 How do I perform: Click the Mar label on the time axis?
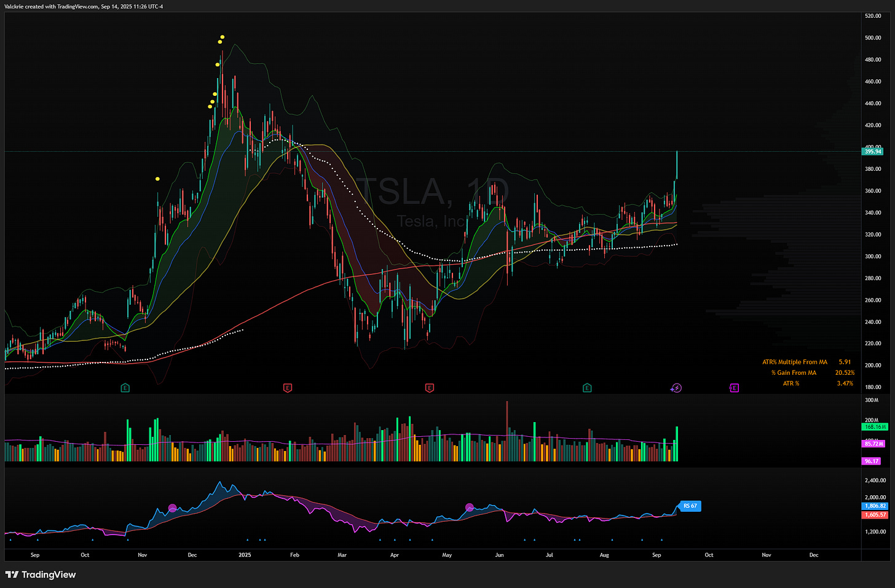(x=342, y=555)
